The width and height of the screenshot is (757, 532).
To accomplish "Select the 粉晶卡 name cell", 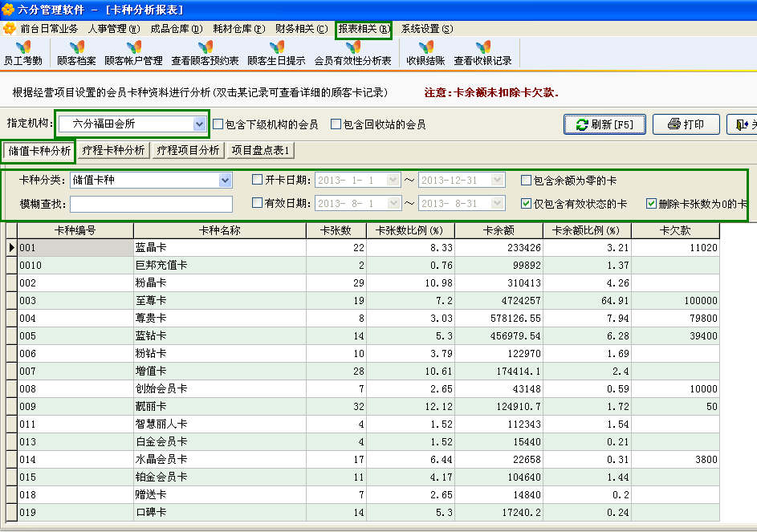I will pyautogui.click(x=220, y=283).
